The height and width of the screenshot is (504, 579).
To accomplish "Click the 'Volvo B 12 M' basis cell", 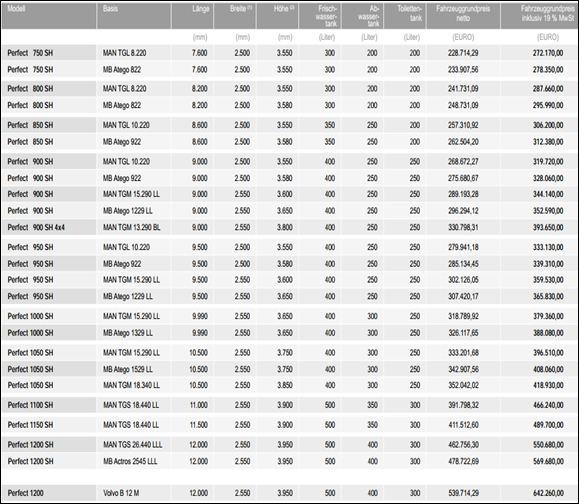I will coord(121,493).
